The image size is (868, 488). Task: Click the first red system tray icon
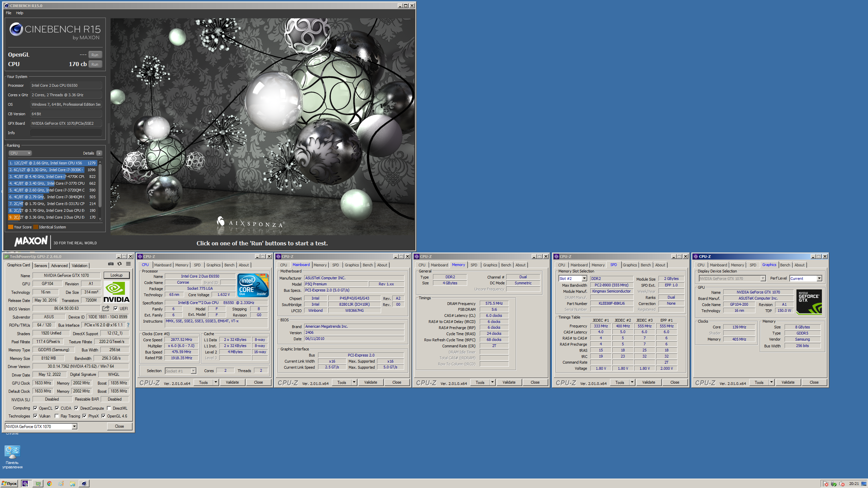point(826,484)
